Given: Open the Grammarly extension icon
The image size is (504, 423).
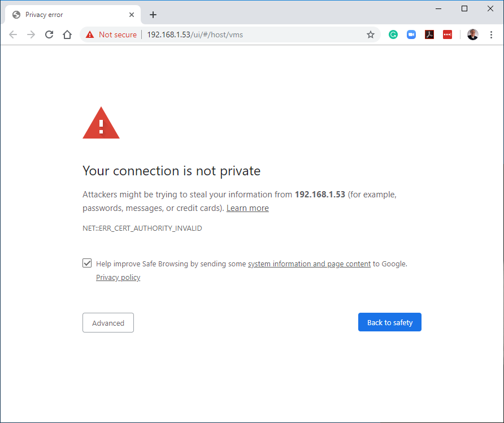Looking at the screenshot, I should tap(393, 34).
